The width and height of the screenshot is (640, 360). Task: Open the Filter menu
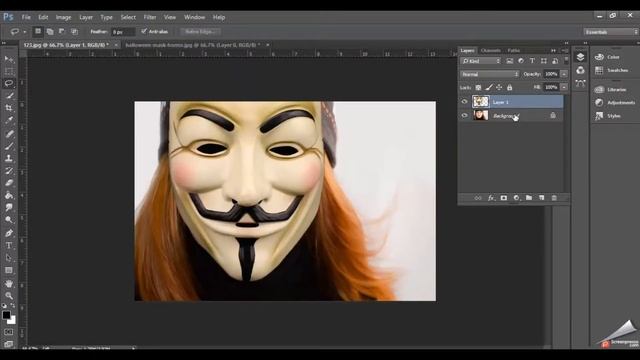click(150, 17)
